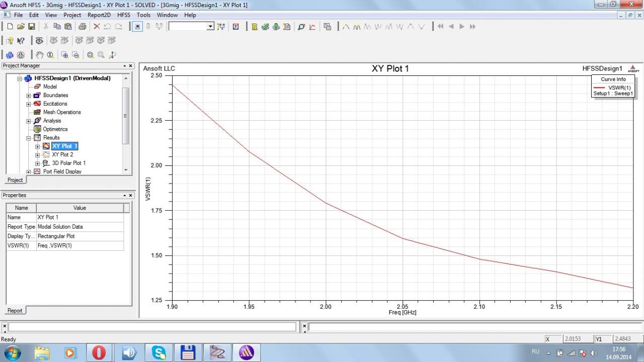Image resolution: width=644 pixels, height=362 pixels.
Task: Click the Save project icon
Action: coord(31,27)
